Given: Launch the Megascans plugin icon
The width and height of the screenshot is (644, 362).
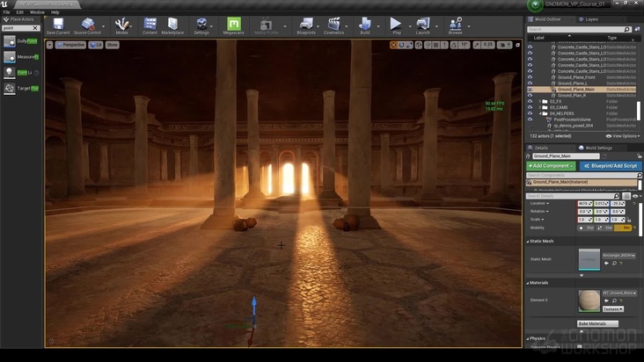Looking at the screenshot, I should click(x=234, y=25).
